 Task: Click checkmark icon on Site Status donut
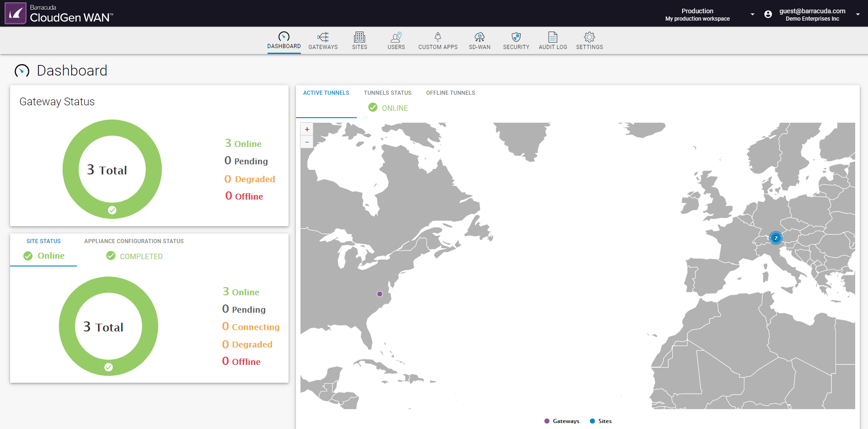coord(109,367)
